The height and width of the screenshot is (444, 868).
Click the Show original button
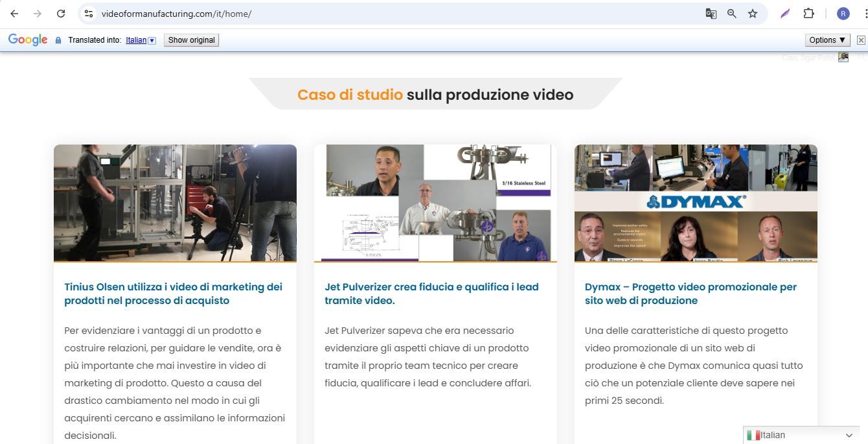pyautogui.click(x=191, y=40)
